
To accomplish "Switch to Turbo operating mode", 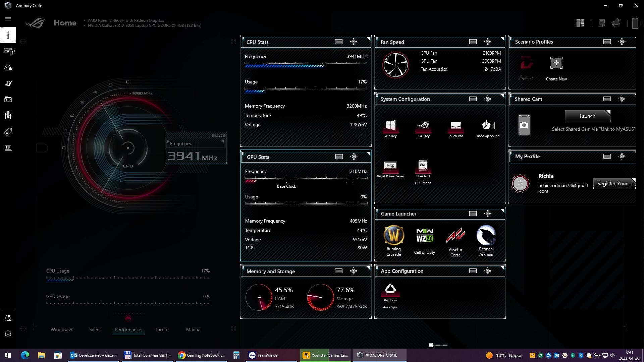I will (x=161, y=329).
